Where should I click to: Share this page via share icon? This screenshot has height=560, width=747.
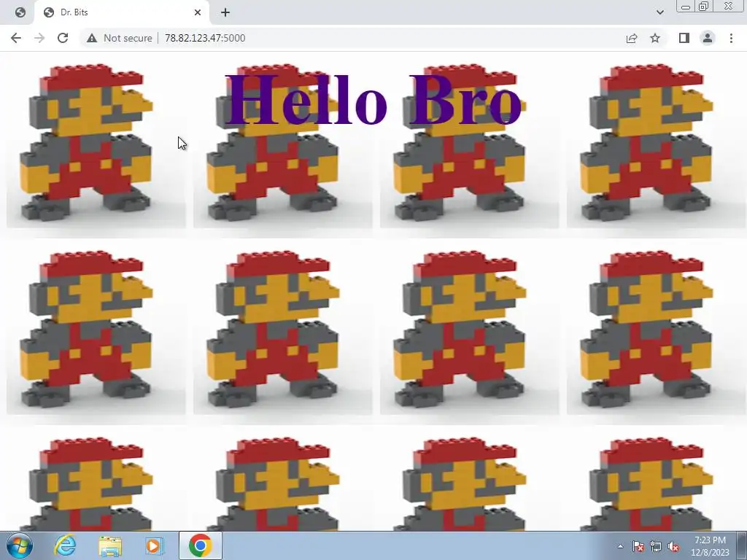click(x=632, y=38)
